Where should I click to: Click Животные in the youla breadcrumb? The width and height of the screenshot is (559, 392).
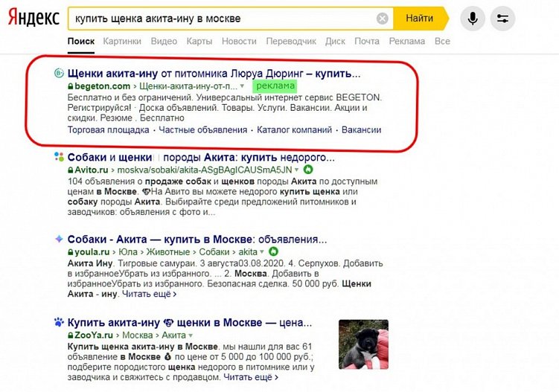(x=168, y=252)
